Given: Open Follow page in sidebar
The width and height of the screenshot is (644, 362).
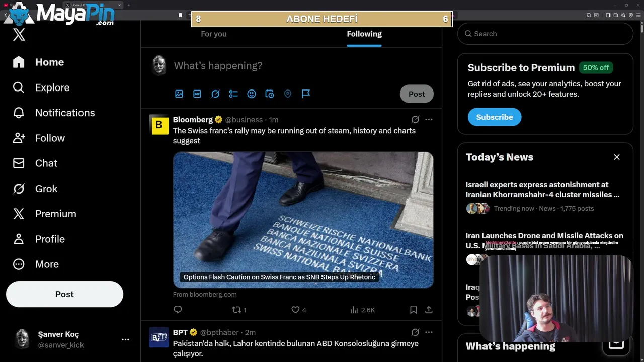Looking at the screenshot, I should coord(39,138).
